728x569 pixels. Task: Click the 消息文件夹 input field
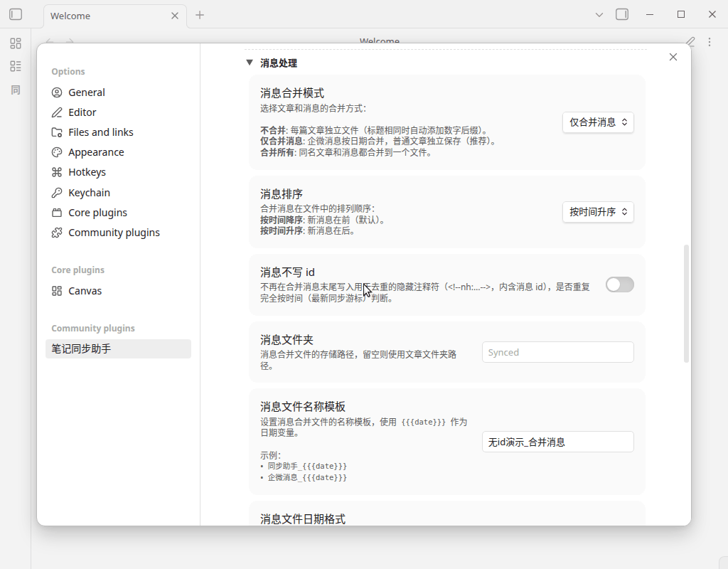coord(557,352)
